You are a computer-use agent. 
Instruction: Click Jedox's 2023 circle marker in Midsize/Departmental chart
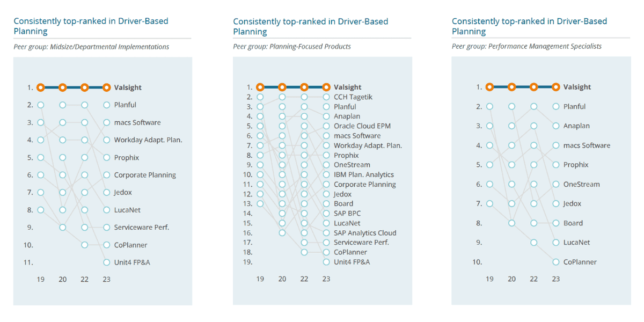[106, 192]
